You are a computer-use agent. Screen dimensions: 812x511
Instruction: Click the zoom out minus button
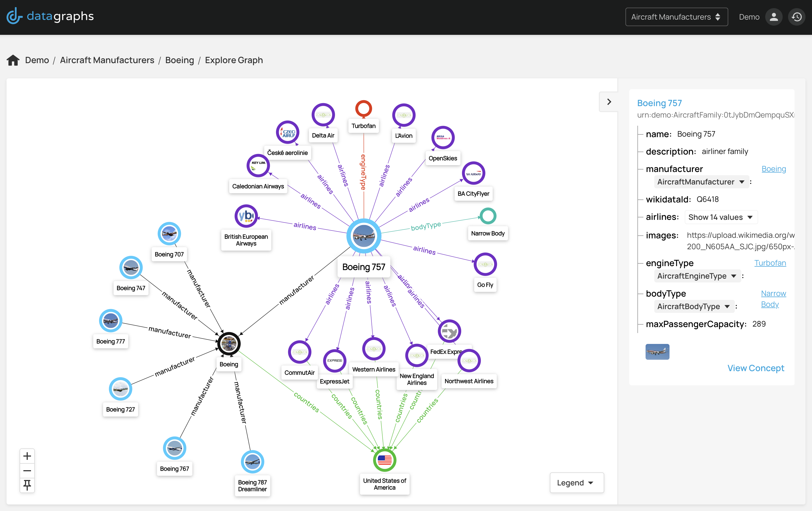coord(27,470)
